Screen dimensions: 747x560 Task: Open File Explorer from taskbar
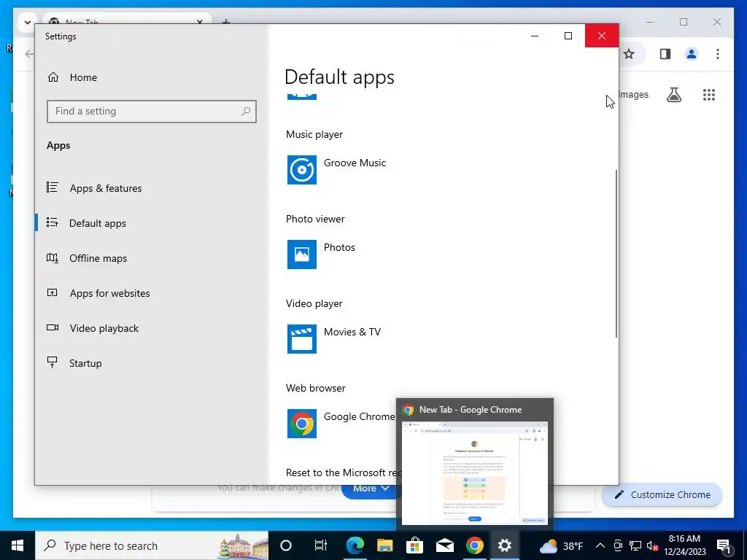tap(385, 545)
